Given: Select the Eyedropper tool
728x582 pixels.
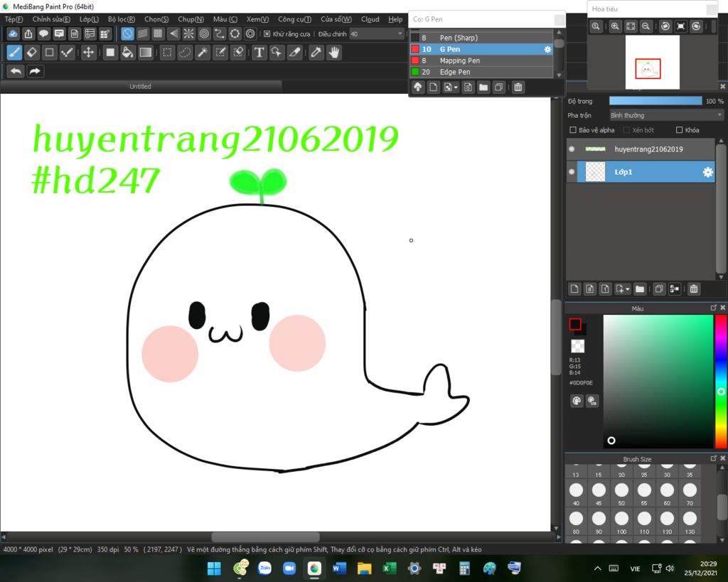Looking at the screenshot, I should pyautogui.click(x=316, y=53).
